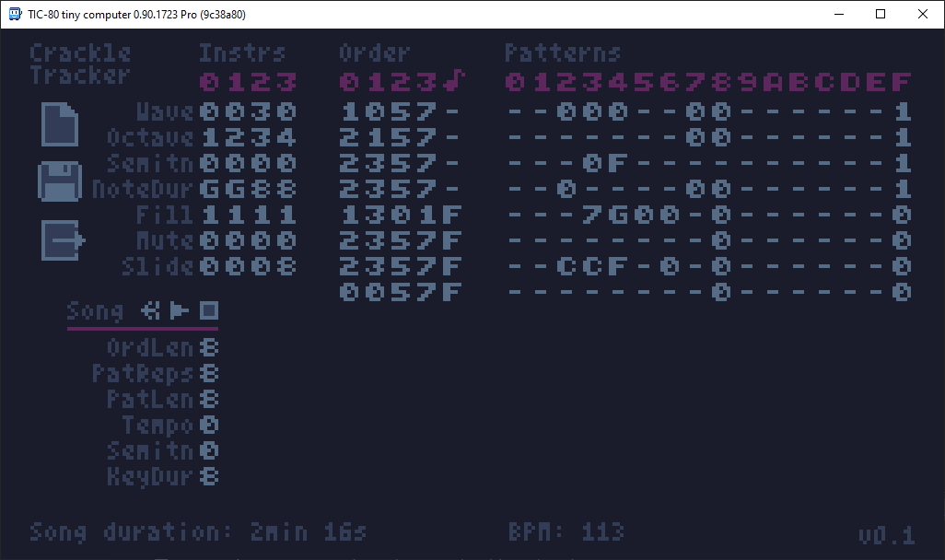Toggle Mute for instrument 1
The image size is (945, 560).
pyautogui.click(x=235, y=240)
